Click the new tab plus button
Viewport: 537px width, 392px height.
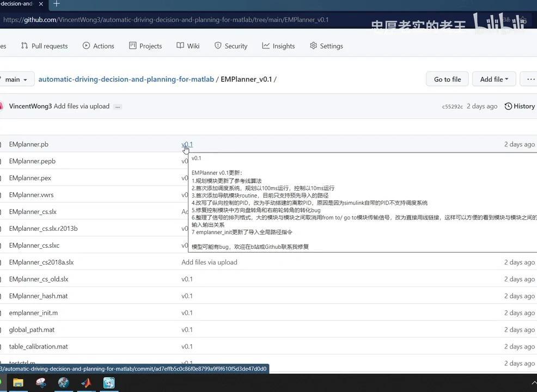pyautogui.click(x=57, y=4)
